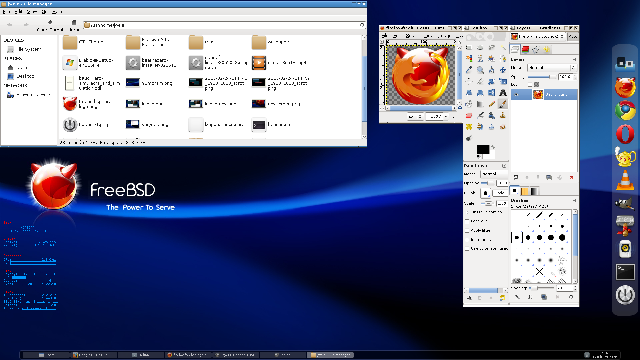Launch Opera from the right dock

625,134
